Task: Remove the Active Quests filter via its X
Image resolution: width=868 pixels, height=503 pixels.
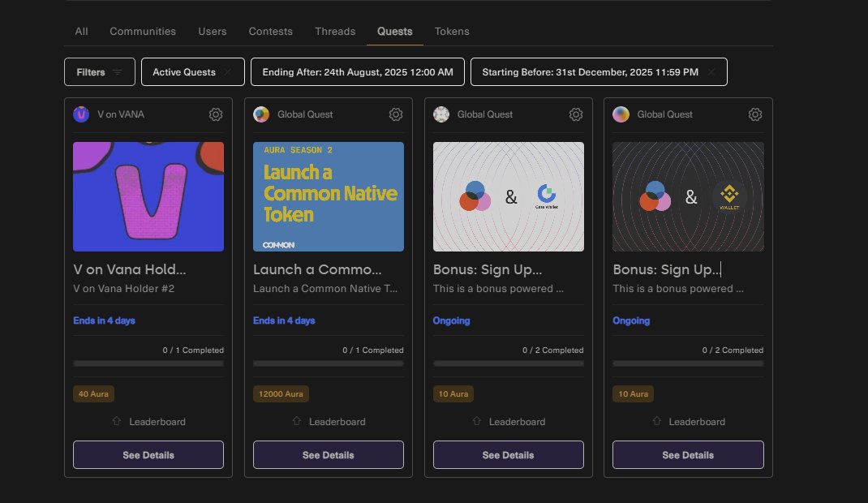Action: (227, 72)
